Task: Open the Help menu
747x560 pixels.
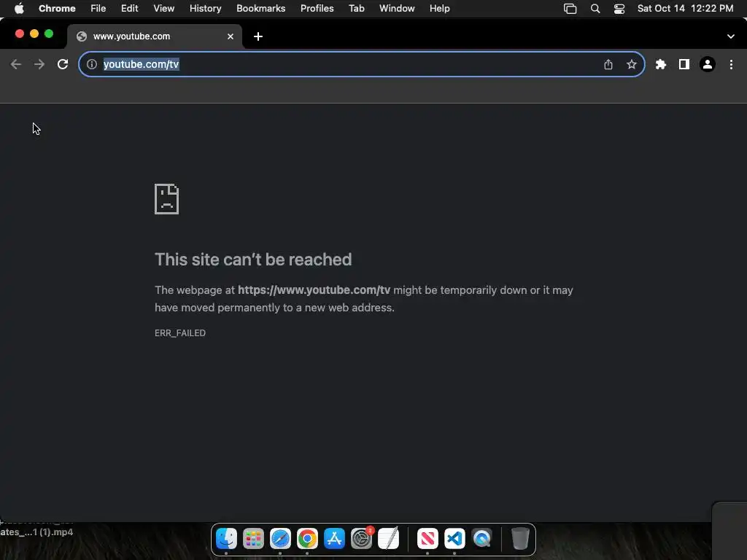Action: pos(440,9)
